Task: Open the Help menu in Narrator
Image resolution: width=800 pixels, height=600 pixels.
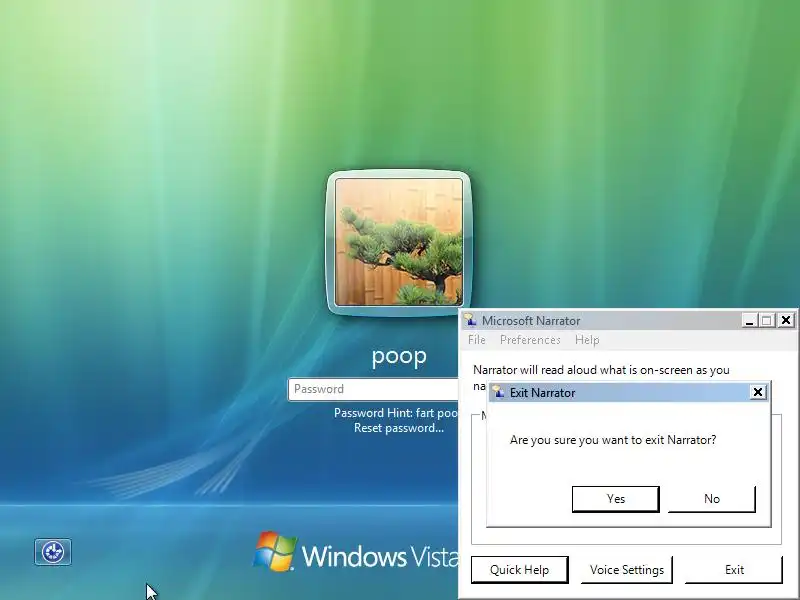Action: click(x=587, y=340)
